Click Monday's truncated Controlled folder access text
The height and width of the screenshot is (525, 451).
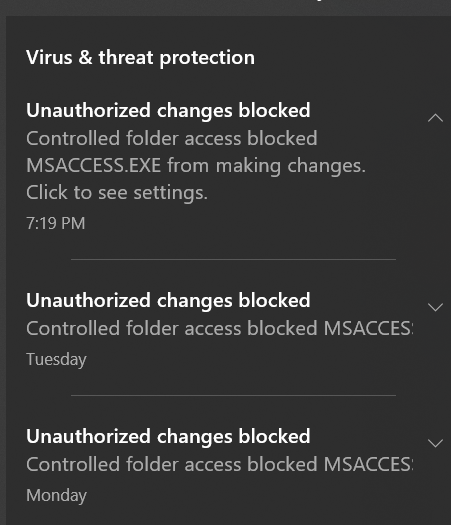220,465
